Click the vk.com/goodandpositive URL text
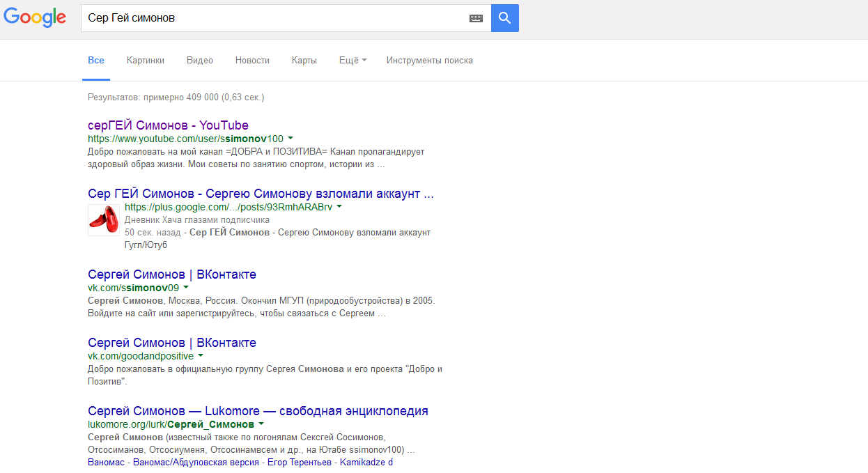Image resolution: width=868 pixels, height=473 pixels. pyautogui.click(x=141, y=356)
